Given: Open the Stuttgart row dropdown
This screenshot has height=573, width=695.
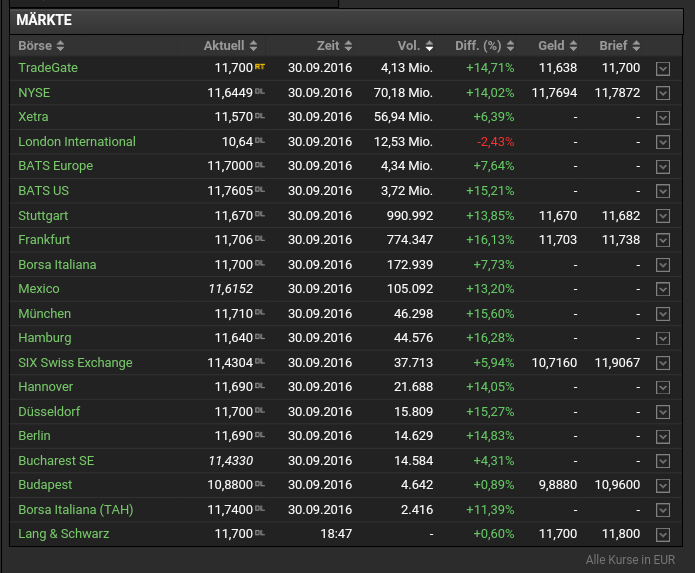Looking at the screenshot, I should 663,215.
